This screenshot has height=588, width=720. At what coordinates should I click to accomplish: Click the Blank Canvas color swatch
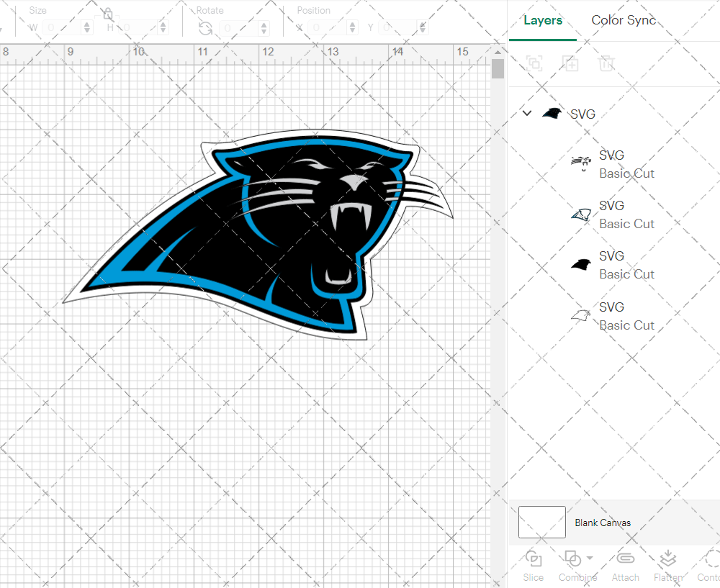point(542,522)
